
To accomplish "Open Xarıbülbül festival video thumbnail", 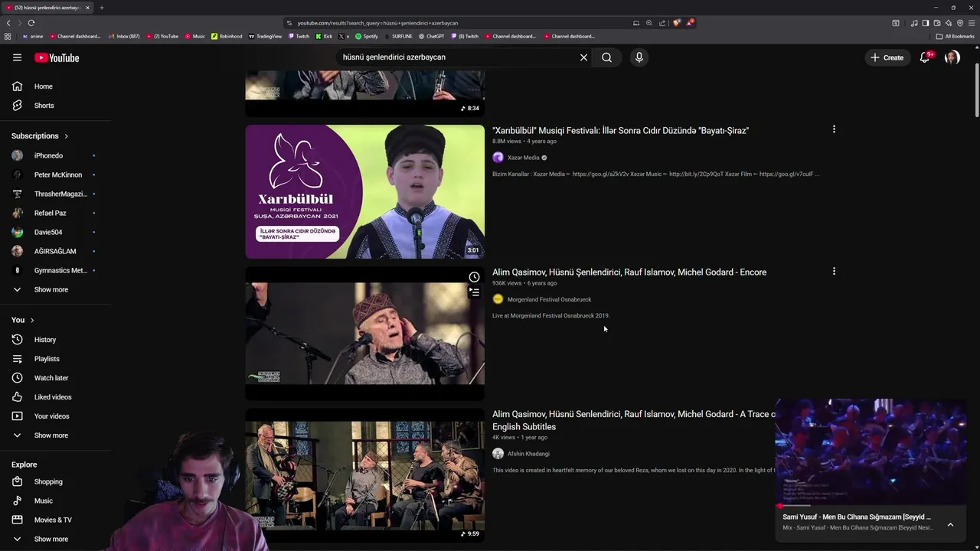I will [x=364, y=191].
